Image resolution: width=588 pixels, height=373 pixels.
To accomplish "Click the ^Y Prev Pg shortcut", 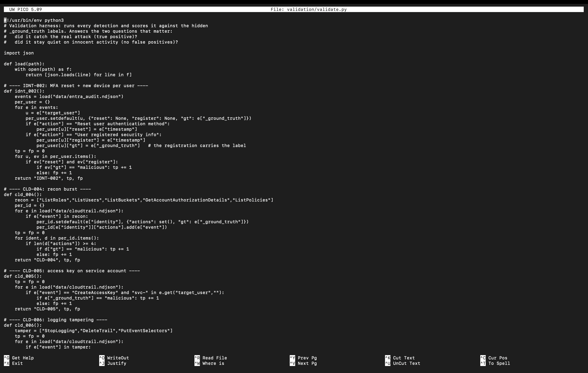I will point(303,358).
